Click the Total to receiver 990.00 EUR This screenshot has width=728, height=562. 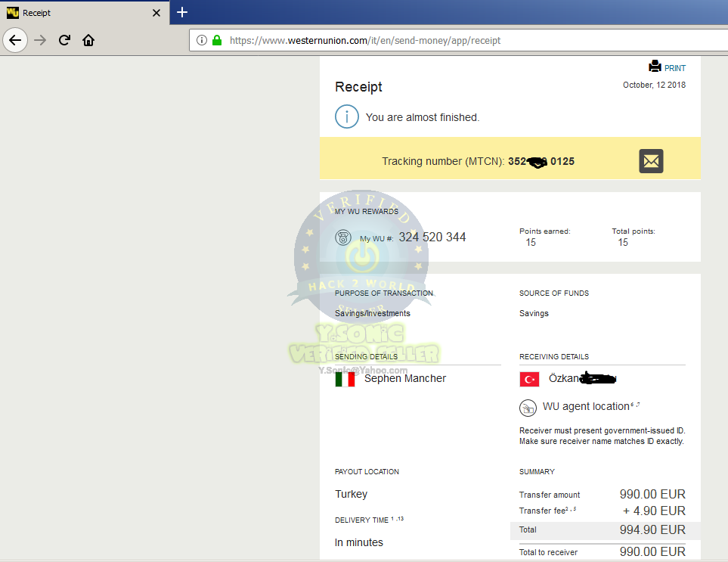click(x=652, y=551)
